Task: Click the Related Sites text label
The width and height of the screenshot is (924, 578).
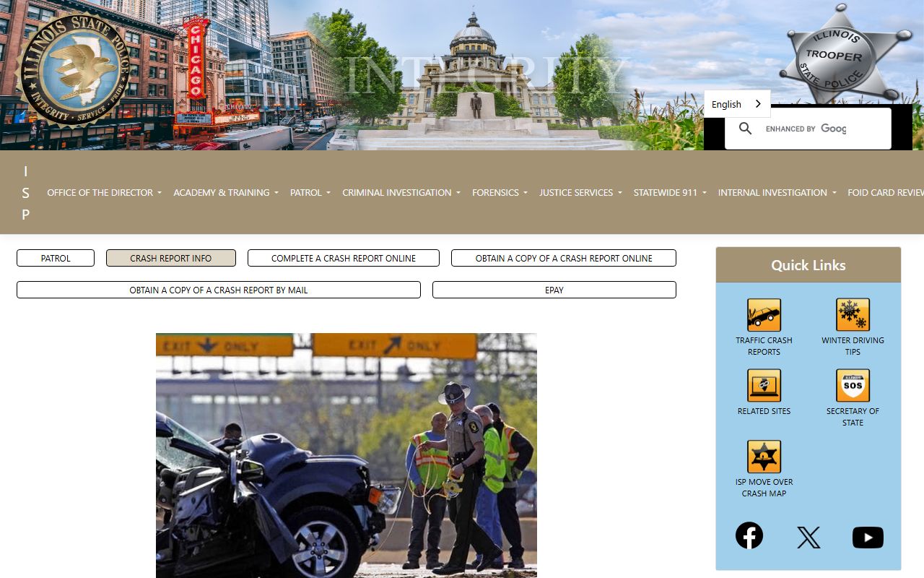Action: (764, 411)
